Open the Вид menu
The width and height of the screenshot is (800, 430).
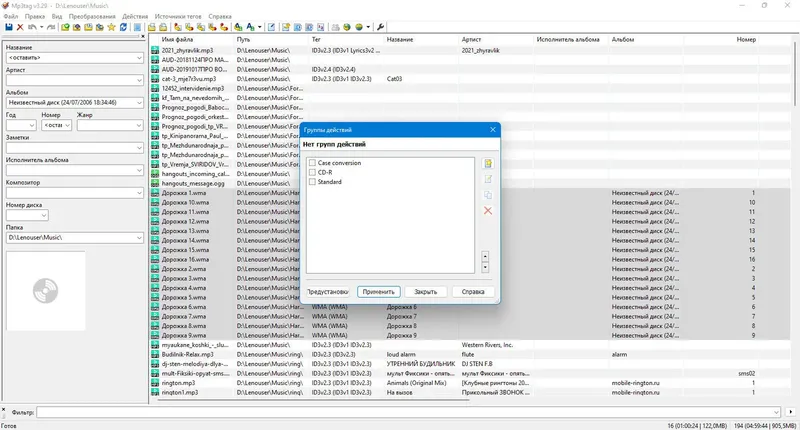point(57,16)
